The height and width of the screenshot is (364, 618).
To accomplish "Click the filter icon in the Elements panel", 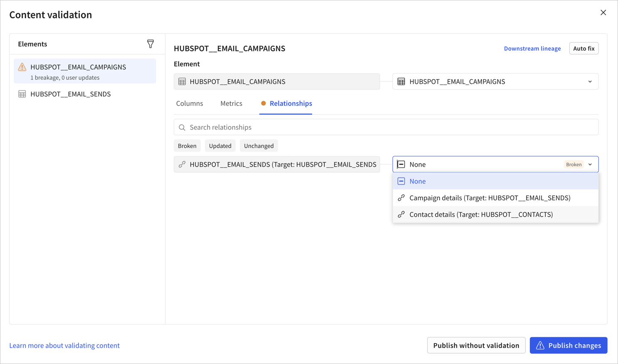I will [150, 44].
